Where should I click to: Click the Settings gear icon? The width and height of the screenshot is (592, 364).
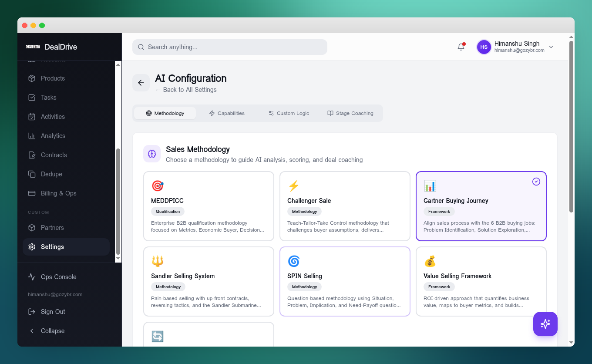click(x=32, y=247)
